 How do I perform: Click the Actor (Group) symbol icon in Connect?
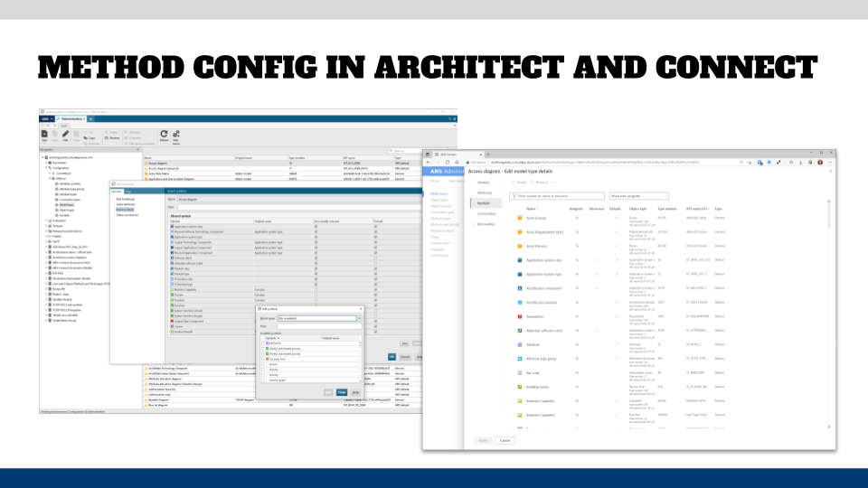click(x=520, y=218)
